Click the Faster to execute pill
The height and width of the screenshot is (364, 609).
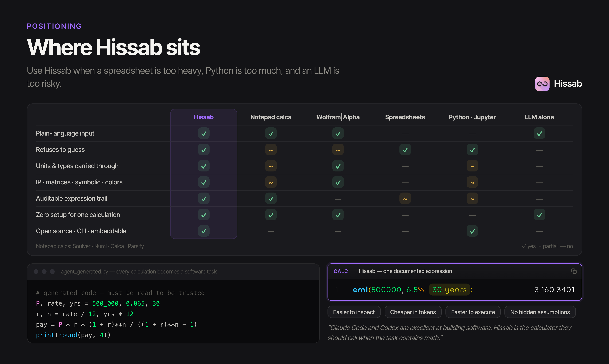click(x=473, y=312)
